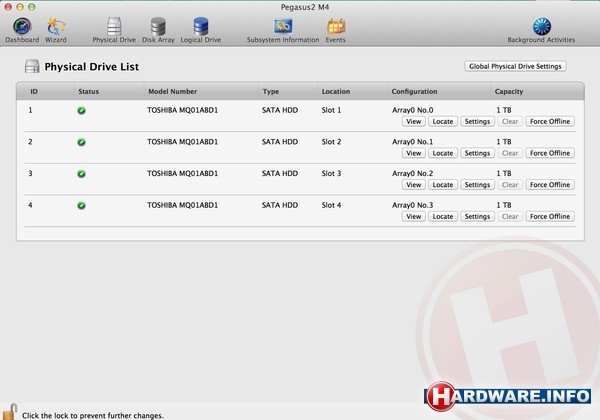Viewport: 600px width, 420px height.
Task: View details of drive in Slot 2
Action: [413, 153]
